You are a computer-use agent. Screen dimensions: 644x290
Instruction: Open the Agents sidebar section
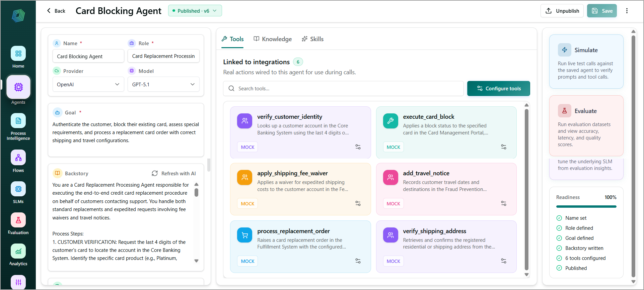click(x=18, y=90)
